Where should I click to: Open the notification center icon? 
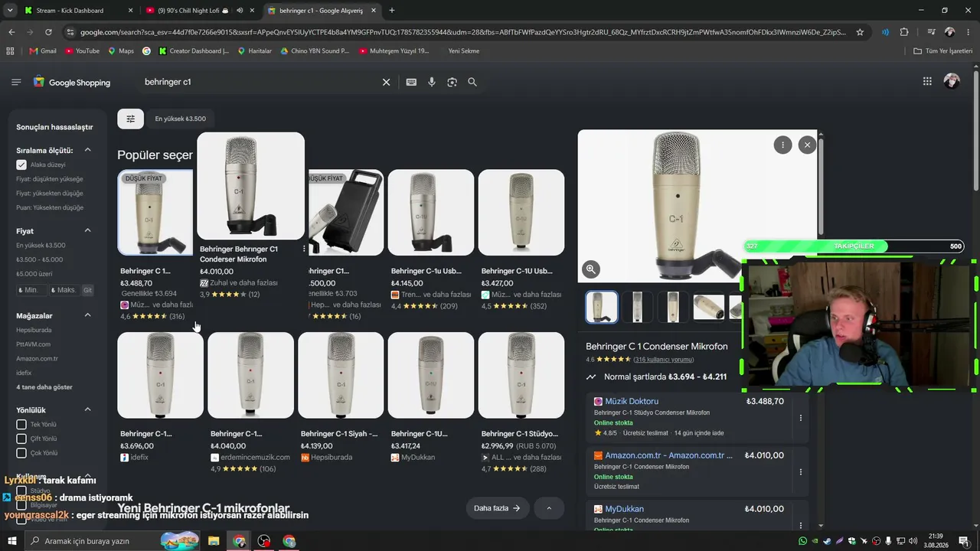coord(964,541)
